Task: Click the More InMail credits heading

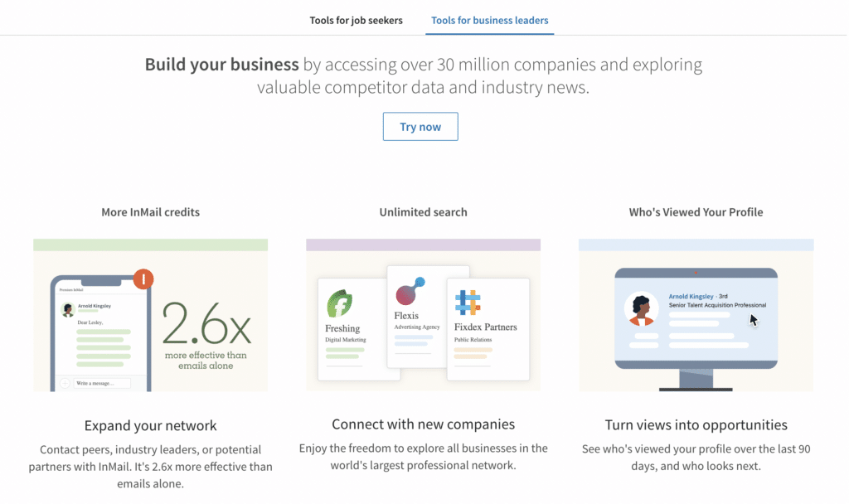Action: (x=151, y=212)
